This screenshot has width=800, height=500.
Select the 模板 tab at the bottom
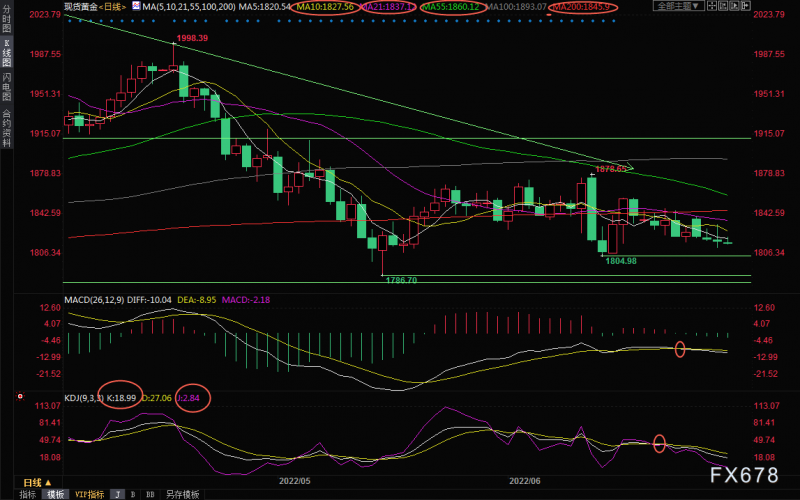click(56, 494)
